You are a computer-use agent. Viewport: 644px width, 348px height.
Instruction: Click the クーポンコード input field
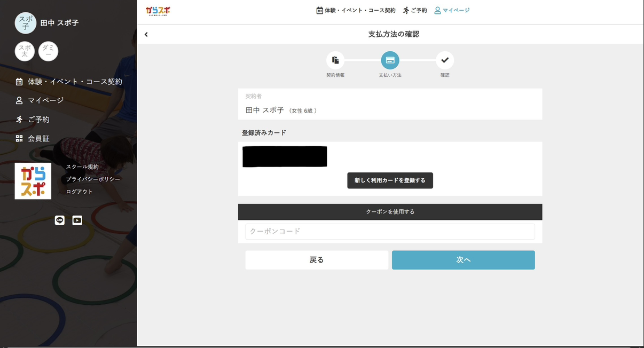click(x=390, y=231)
